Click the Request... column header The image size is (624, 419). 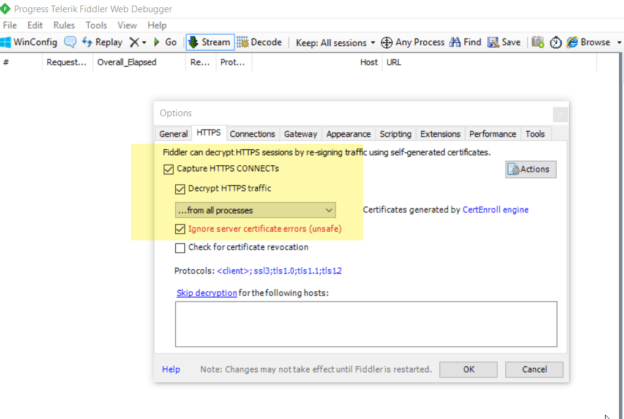pos(67,62)
